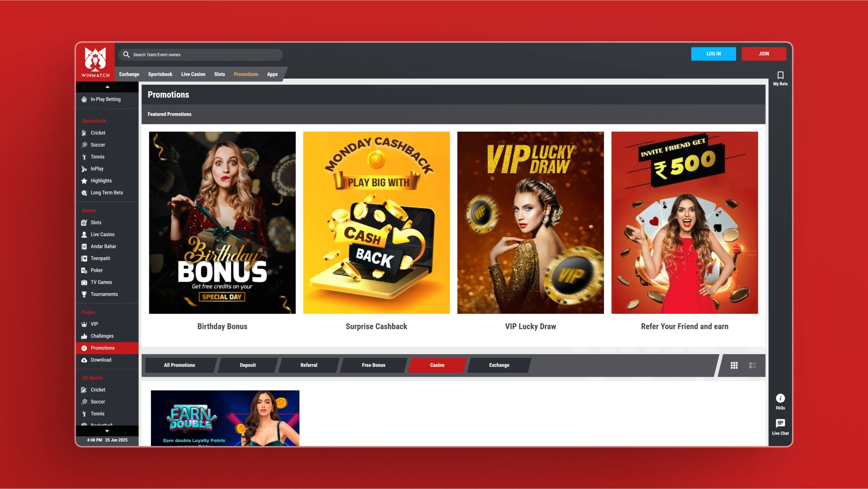This screenshot has width=868, height=489.
Task: Select the Exchange filter tab
Action: pyautogui.click(x=499, y=366)
